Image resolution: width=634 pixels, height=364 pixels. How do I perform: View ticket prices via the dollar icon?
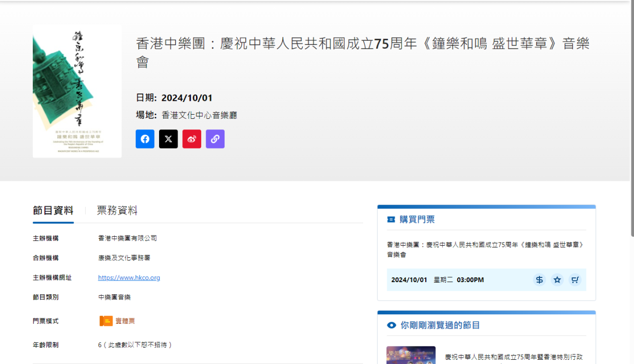pos(539,280)
